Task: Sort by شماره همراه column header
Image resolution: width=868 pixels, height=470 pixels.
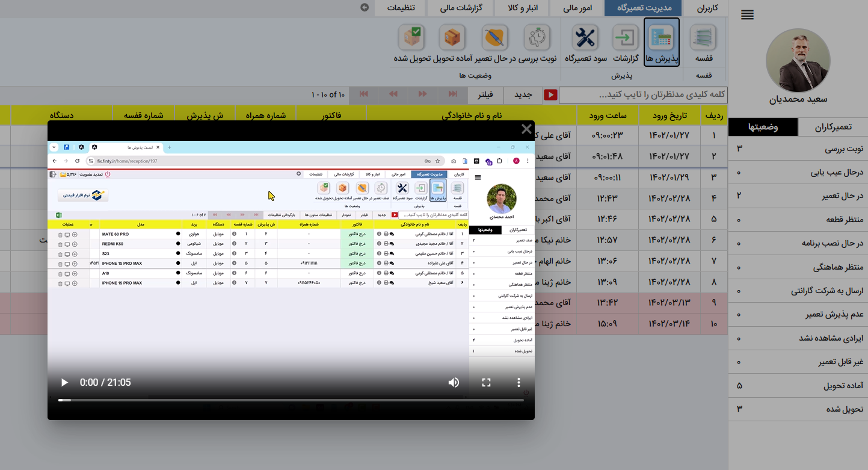Action: 266,115
